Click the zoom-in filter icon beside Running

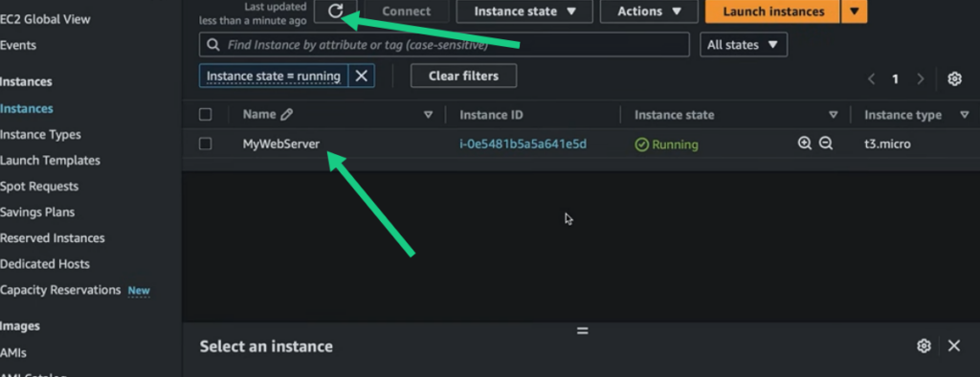click(804, 144)
